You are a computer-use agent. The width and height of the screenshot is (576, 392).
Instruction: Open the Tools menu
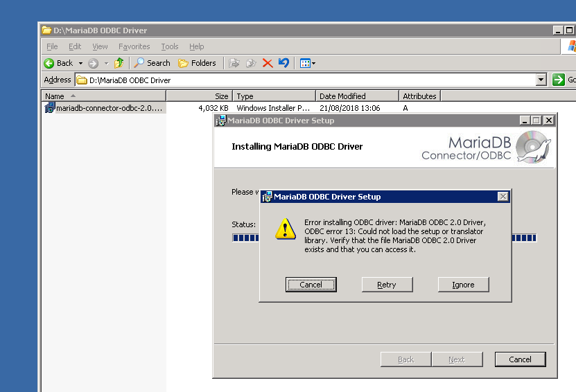pyautogui.click(x=169, y=46)
